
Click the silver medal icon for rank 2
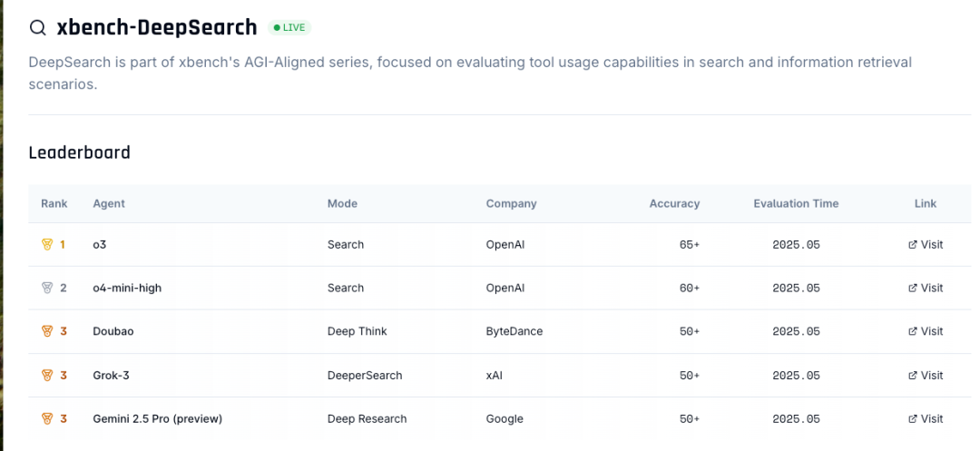tap(47, 289)
